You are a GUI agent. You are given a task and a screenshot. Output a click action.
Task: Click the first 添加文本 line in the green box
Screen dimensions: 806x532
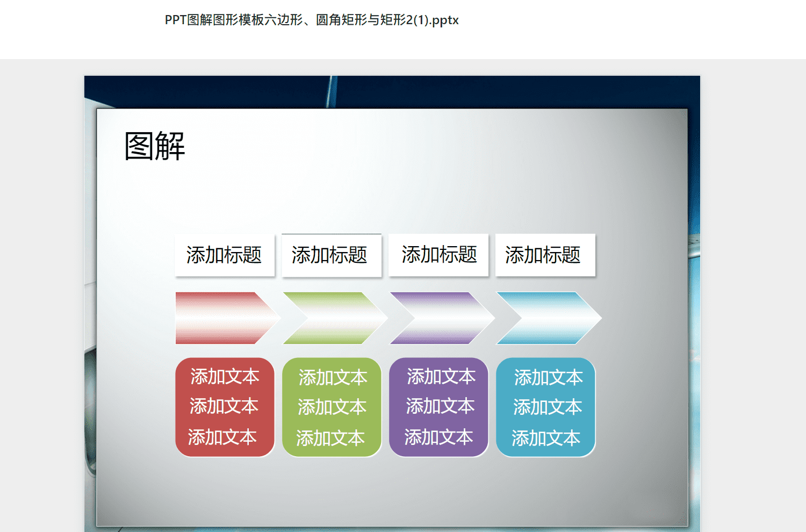click(333, 378)
